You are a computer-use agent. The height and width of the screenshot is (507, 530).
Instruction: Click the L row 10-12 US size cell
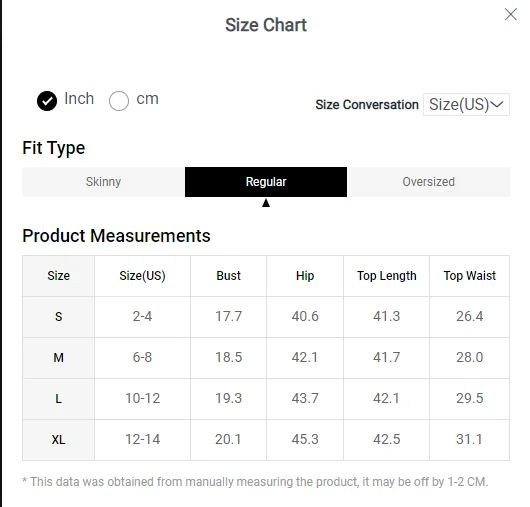pyautogui.click(x=142, y=399)
